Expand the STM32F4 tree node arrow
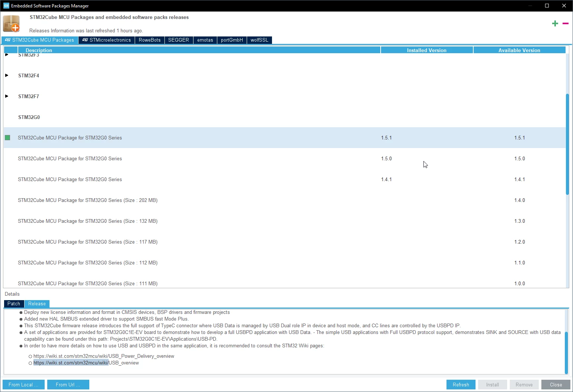The image size is (573, 392). pos(7,75)
